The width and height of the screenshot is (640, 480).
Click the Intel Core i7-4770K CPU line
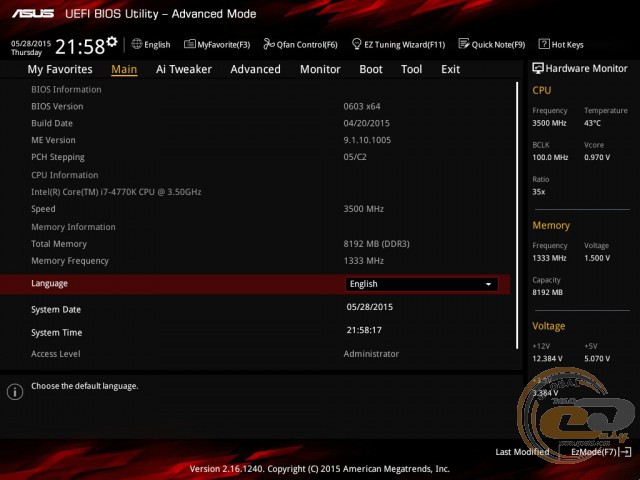point(116,192)
